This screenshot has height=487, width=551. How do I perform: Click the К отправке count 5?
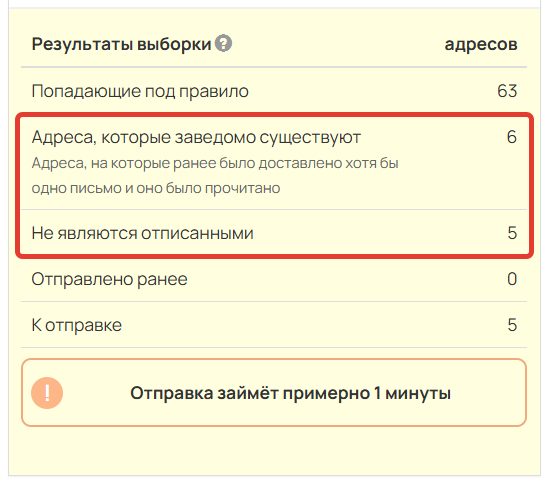tap(512, 325)
